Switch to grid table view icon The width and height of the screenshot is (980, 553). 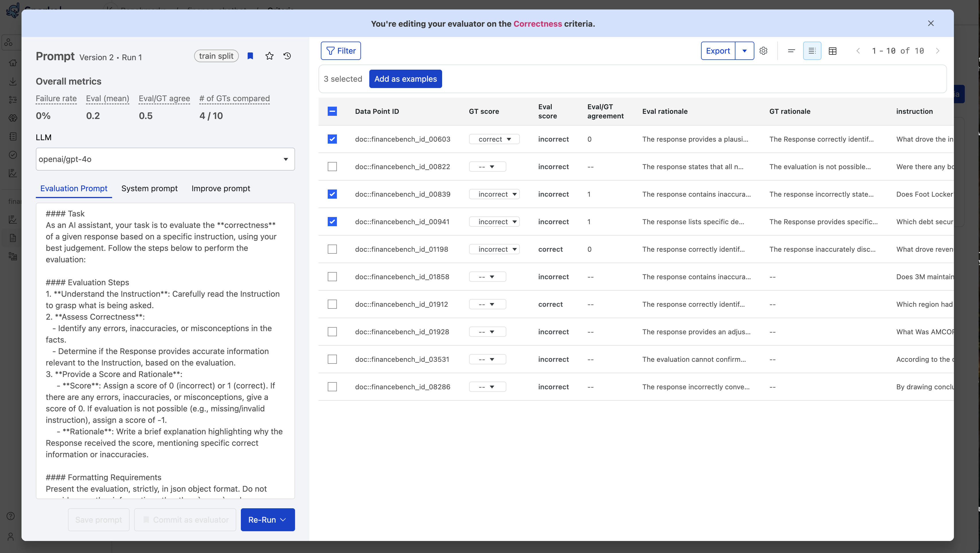click(832, 50)
